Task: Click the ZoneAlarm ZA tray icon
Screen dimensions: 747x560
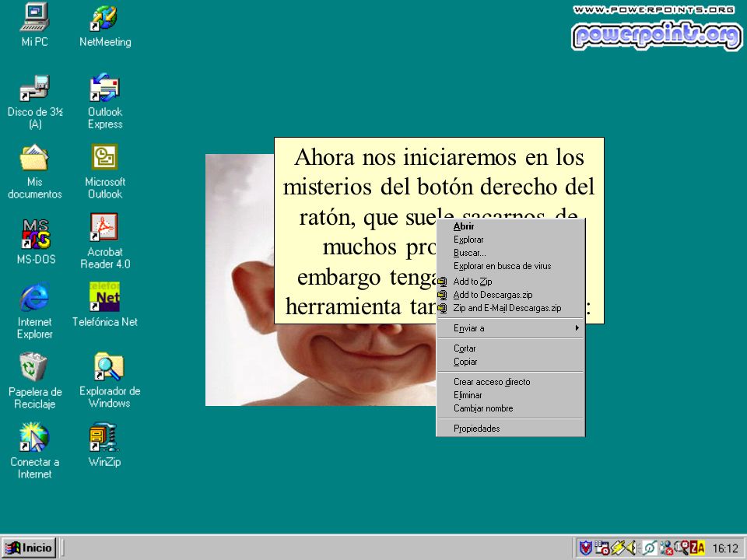Action: point(697,548)
